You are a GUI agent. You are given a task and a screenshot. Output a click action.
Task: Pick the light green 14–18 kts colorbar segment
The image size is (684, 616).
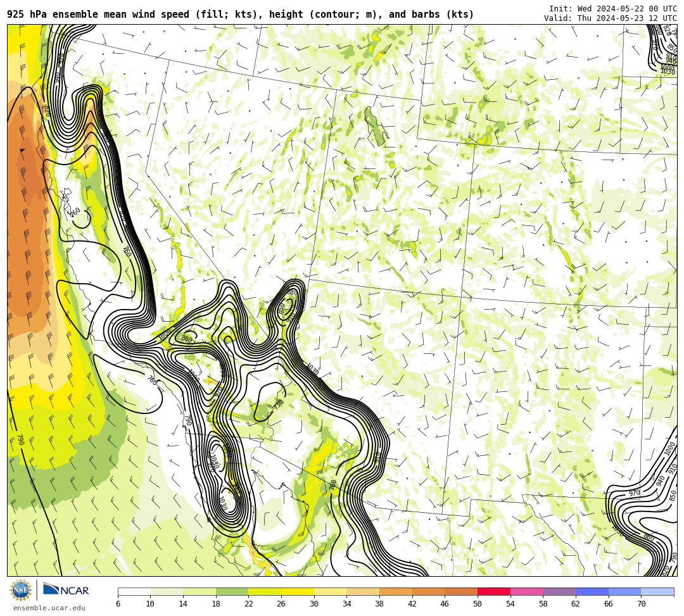pos(199,591)
